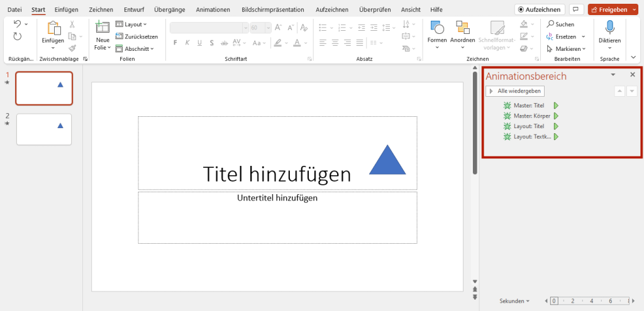This screenshot has width=644, height=311.
Task: Open the Abschnitt section dropdown
Action: point(135,48)
